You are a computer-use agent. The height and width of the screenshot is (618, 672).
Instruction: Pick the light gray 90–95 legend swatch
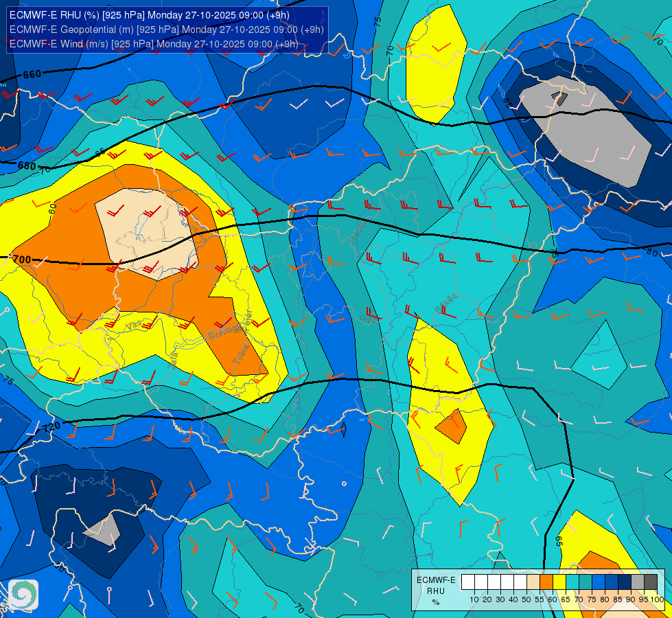tap(638, 582)
